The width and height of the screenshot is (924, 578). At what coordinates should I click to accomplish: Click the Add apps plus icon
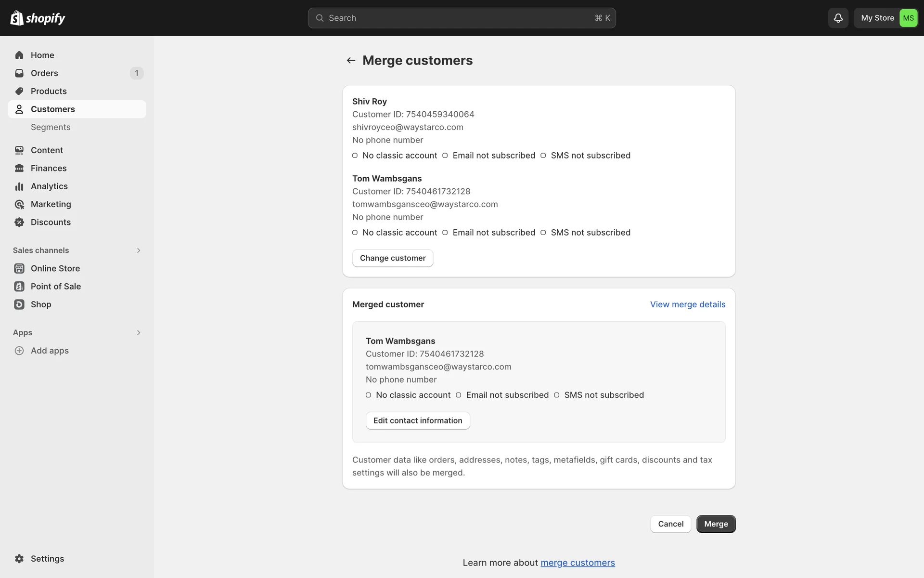pyautogui.click(x=19, y=351)
